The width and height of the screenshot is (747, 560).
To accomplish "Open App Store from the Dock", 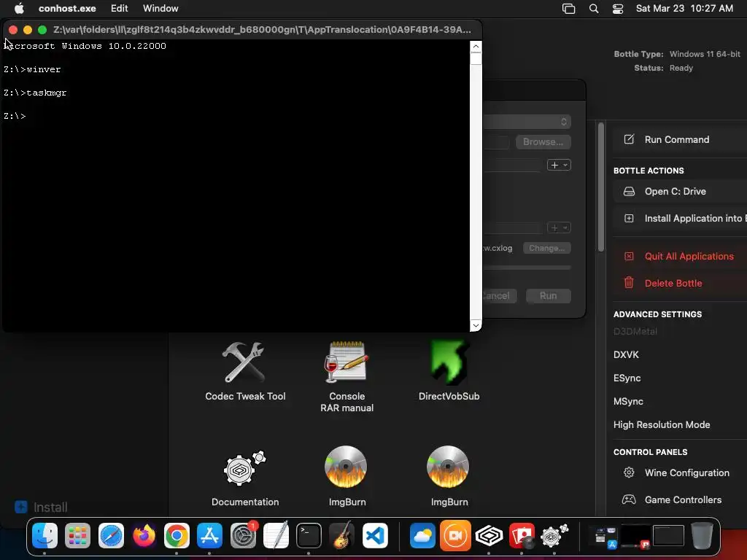I will pyautogui.click(x=209, y=535).
